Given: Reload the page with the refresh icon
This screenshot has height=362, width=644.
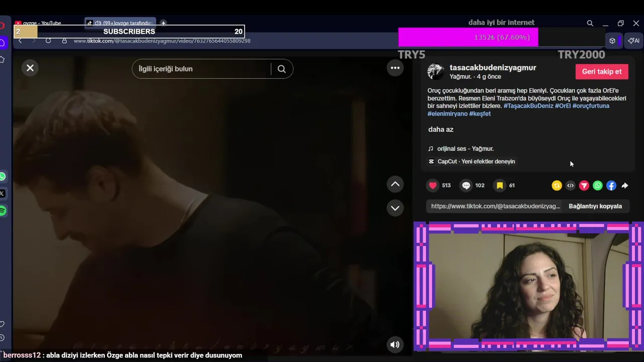Looking at the screenshot, I should (x=48, y=41).
